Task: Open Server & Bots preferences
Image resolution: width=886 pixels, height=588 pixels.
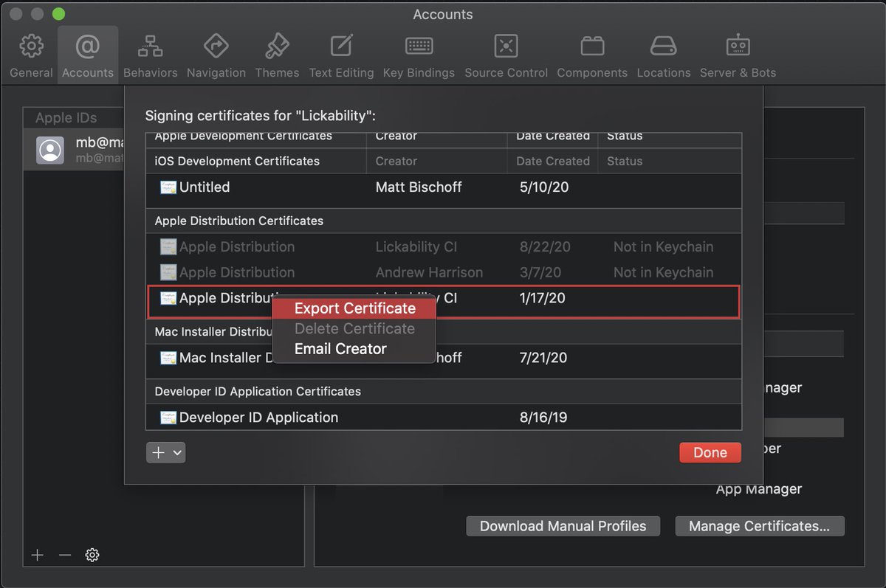Action: click(738, 55)
